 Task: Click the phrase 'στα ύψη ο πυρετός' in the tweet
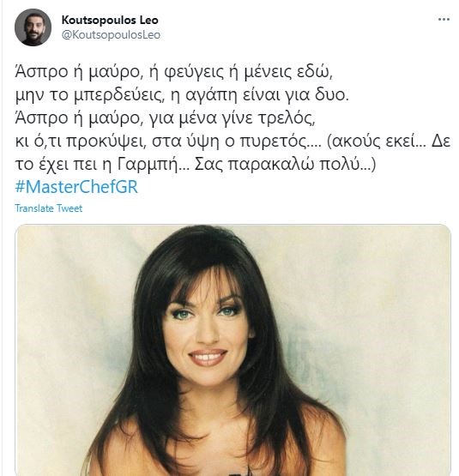(x=230, y=142)
